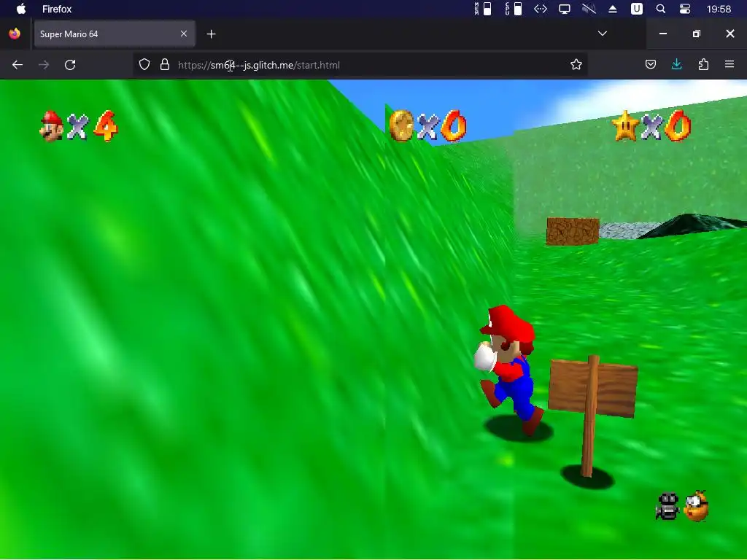Screen dimensions: 747x560
Task: Click the wooden signpost in game
Action: [592, 414]
